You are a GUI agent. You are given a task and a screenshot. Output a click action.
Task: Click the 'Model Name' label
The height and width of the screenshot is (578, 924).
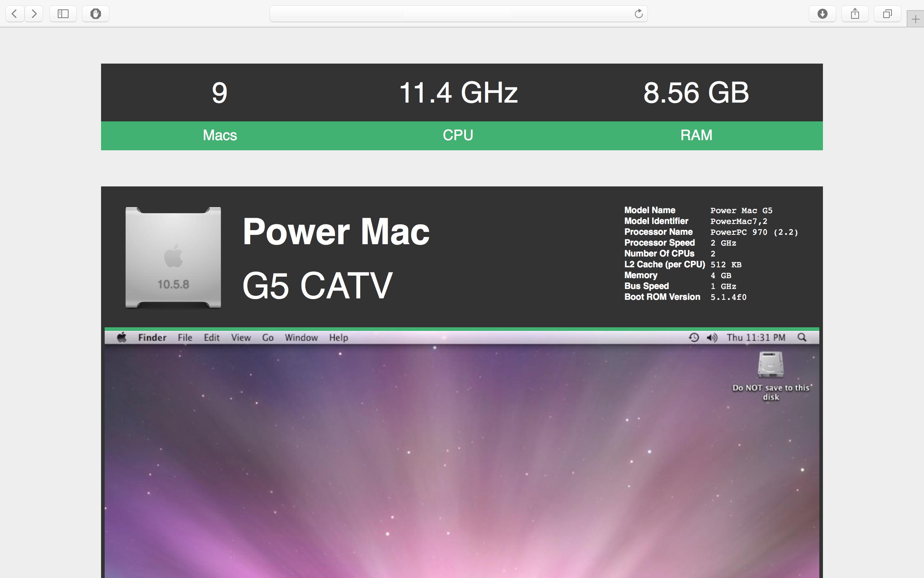coord(649,210)
